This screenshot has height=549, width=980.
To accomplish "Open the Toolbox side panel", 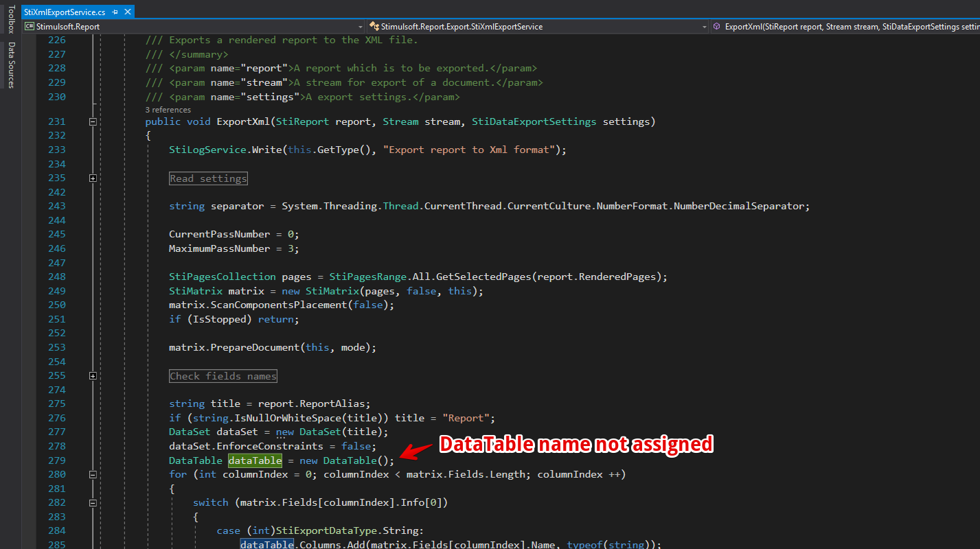I will pyautogui.click(x=10, y=19).
